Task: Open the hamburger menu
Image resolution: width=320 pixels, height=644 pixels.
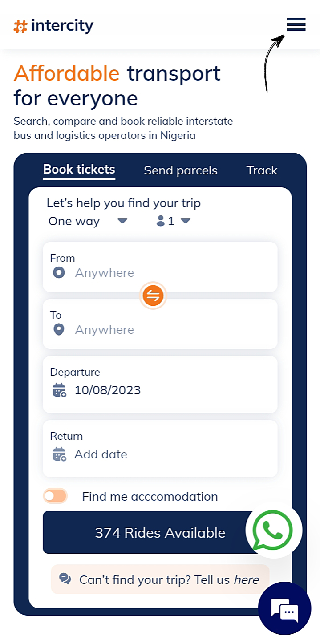Action: tap(296, 24)
